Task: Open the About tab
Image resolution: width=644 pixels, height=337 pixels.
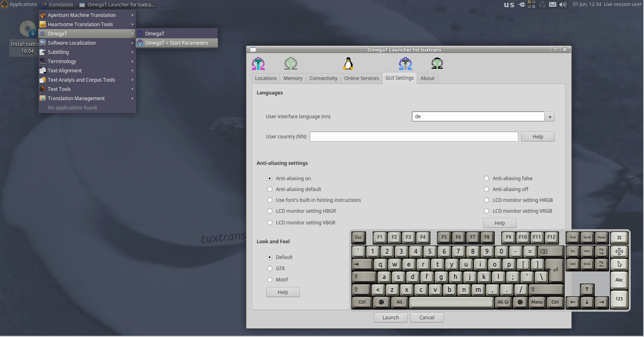Action: coord(427,79)
